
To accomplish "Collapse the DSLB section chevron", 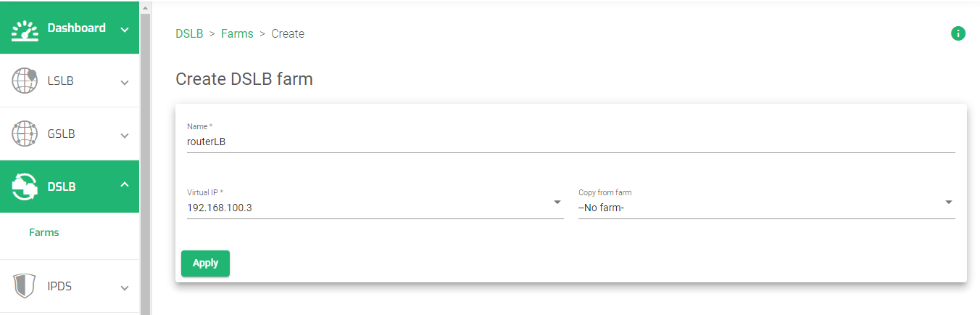I will 125,186.
